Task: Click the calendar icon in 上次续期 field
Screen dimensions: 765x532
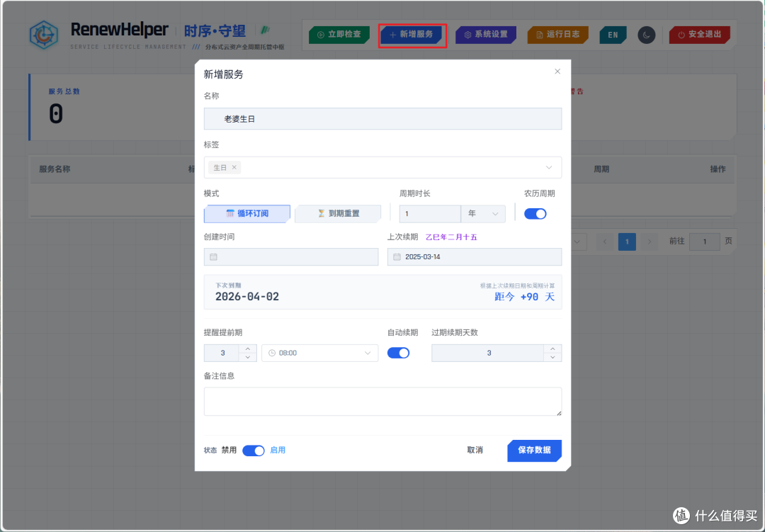Action: 397,256
